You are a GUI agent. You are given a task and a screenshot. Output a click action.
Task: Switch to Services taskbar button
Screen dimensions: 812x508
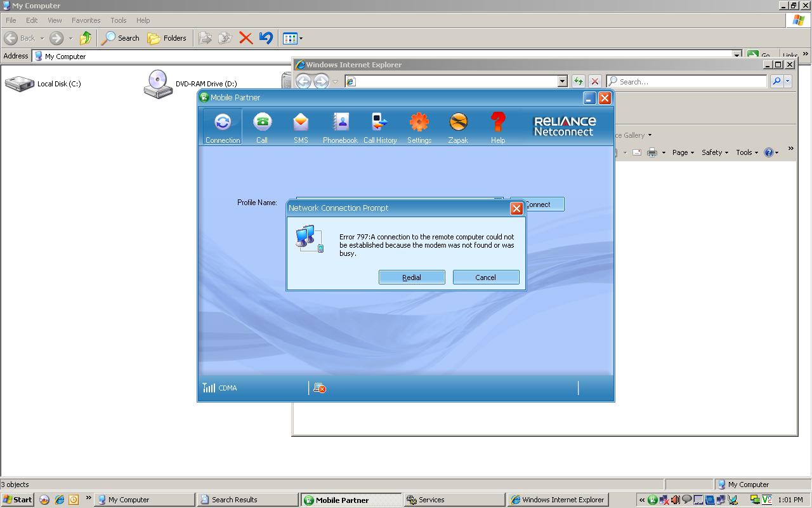coord(454,500)
